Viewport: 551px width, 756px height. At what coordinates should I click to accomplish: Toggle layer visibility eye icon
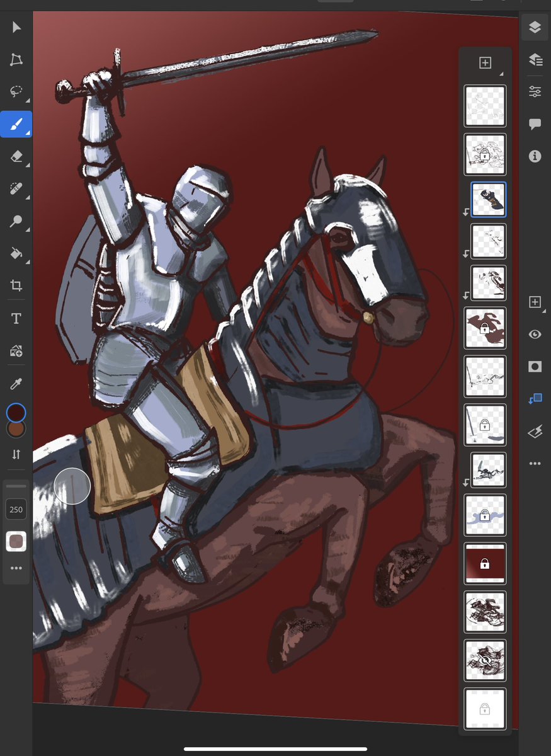(535, 335)
